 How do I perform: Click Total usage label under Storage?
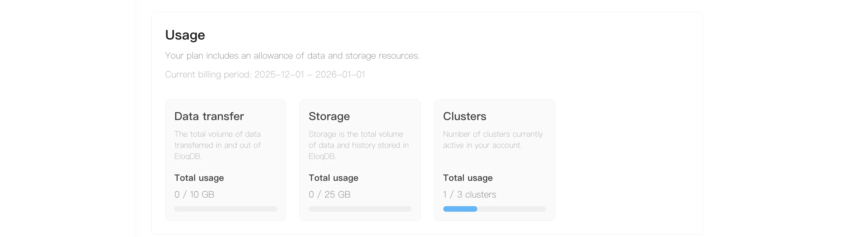click(x=333, y=178)
